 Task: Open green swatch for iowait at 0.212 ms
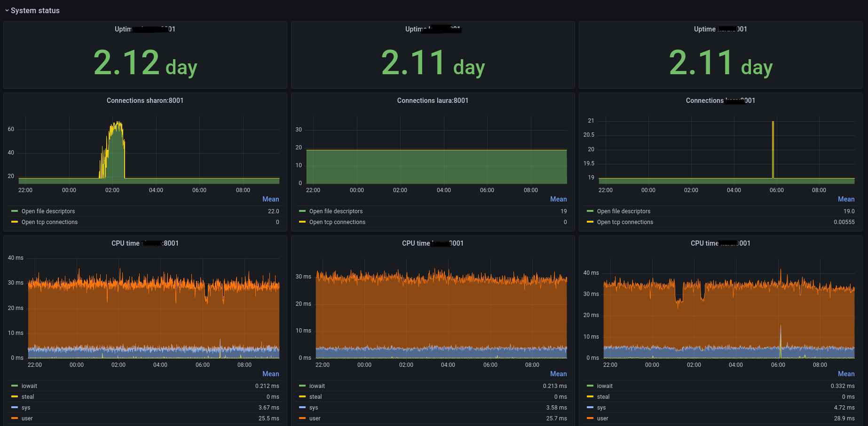click(x=15, y=386)
